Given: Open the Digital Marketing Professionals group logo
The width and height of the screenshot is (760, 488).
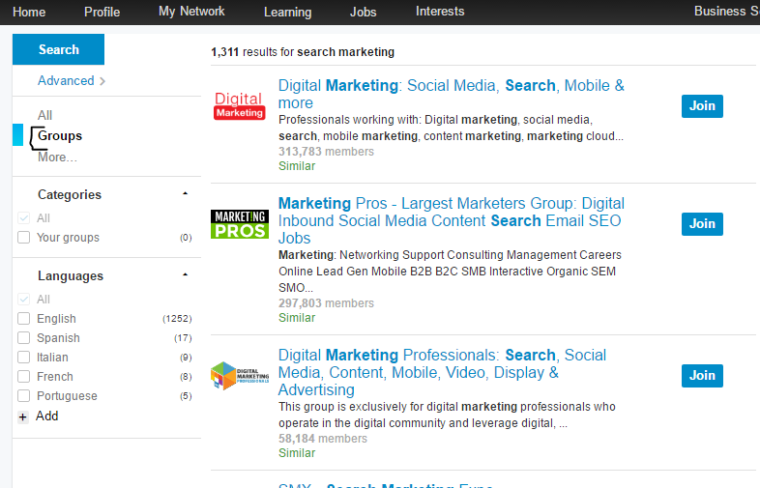Looking at the screenshot, I should (239, 376).
